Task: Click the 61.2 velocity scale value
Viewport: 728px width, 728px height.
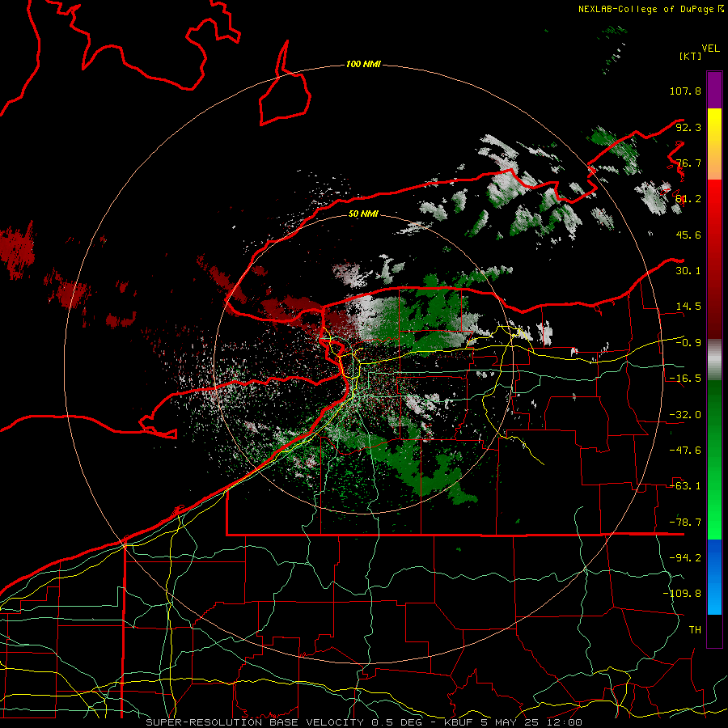Action: coord(688,199)
